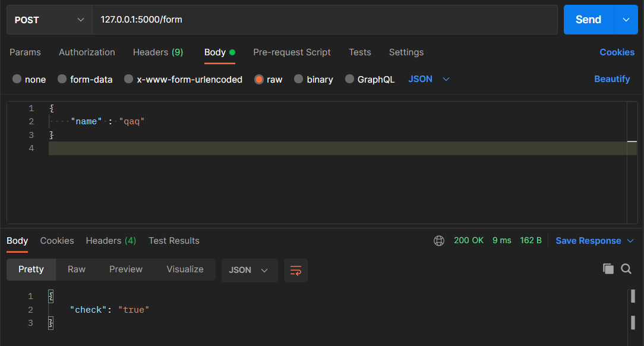Open the request body JSON format dropdown

[429, 79]
